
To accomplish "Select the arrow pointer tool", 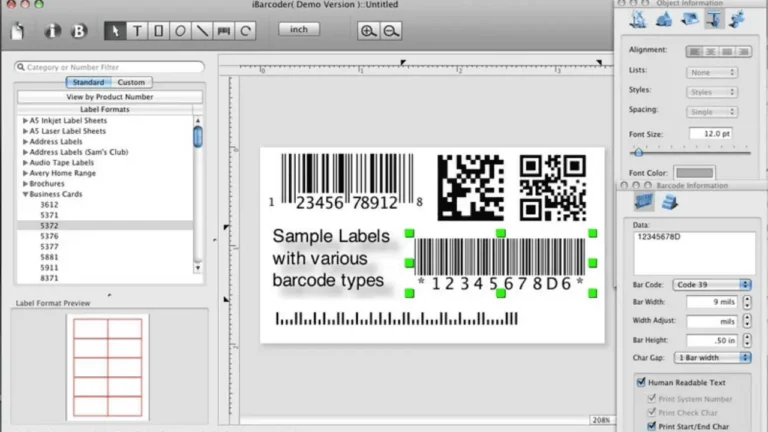I will click(115, 31).
